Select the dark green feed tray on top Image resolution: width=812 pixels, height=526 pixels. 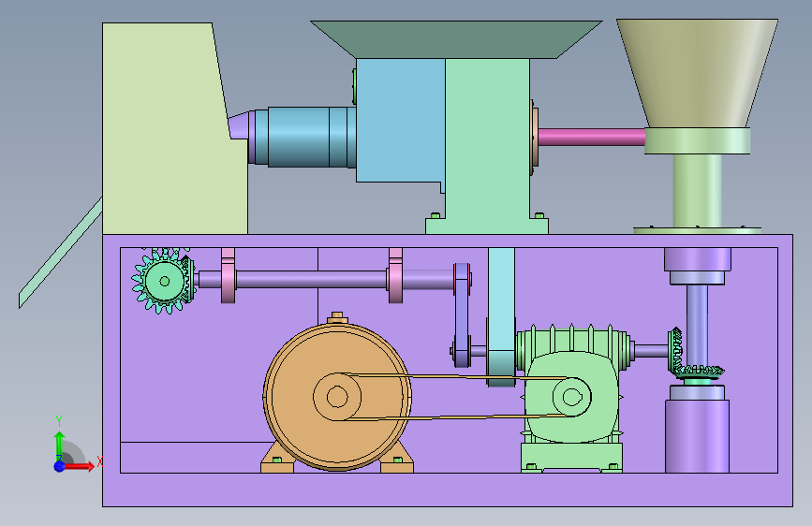click(x=456, y=39)
